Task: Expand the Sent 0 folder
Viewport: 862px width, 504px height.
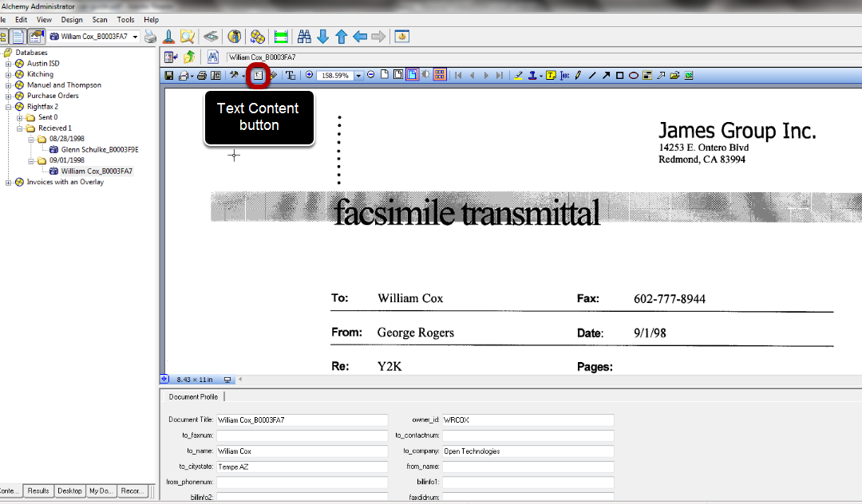Action: click(20, 117)
